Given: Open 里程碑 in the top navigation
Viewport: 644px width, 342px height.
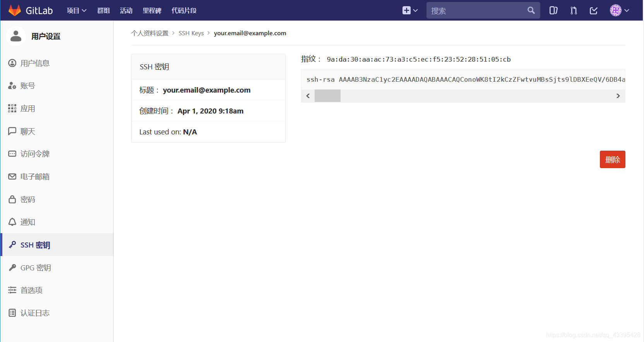Looking at the screenshot, I should [152, 10].
